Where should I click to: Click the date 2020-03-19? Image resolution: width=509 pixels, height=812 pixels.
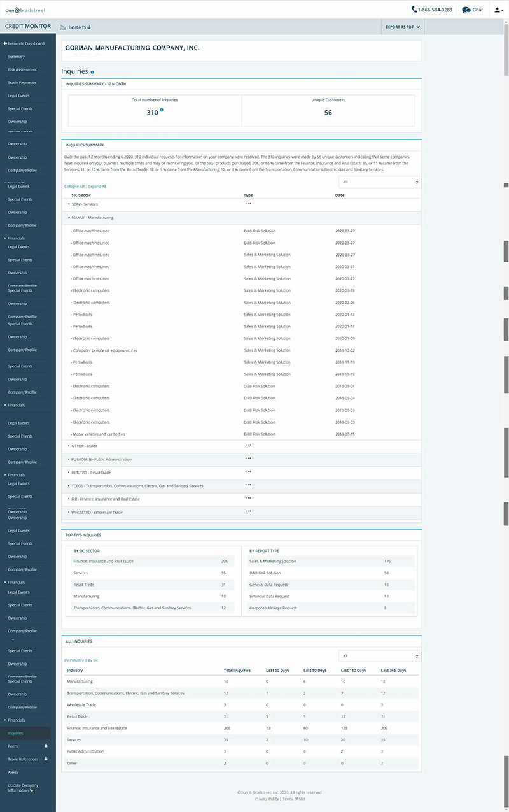(345, 290)
